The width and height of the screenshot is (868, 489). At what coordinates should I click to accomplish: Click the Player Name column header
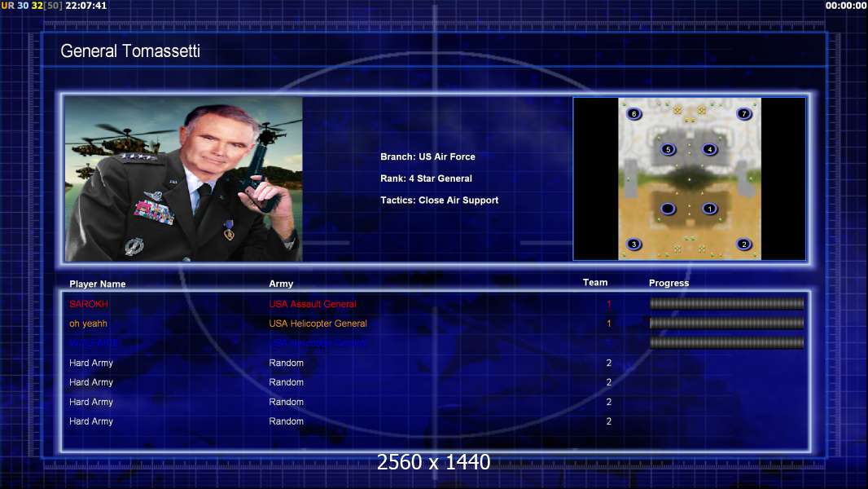coord(98,284)
